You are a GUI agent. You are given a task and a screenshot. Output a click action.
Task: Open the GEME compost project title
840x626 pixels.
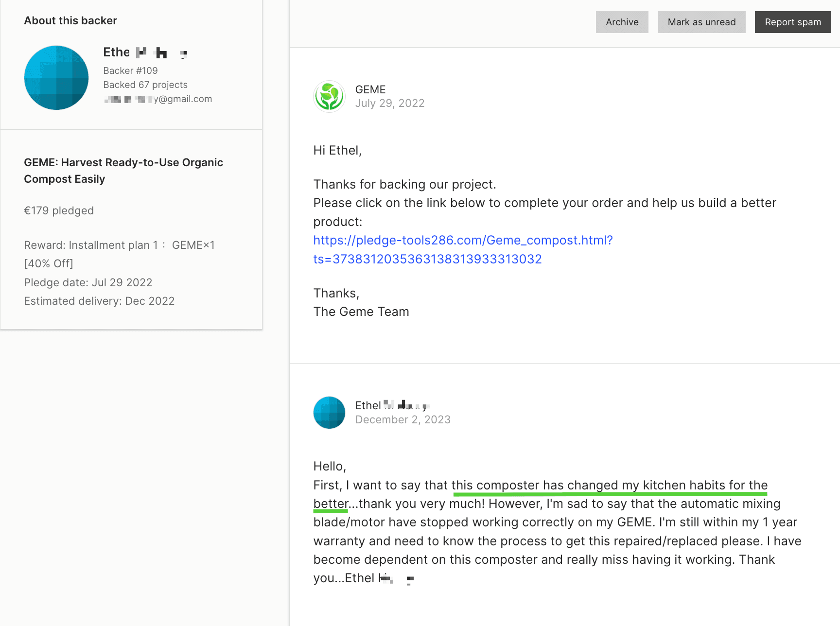pyautogui.click(x=123, y=171)
